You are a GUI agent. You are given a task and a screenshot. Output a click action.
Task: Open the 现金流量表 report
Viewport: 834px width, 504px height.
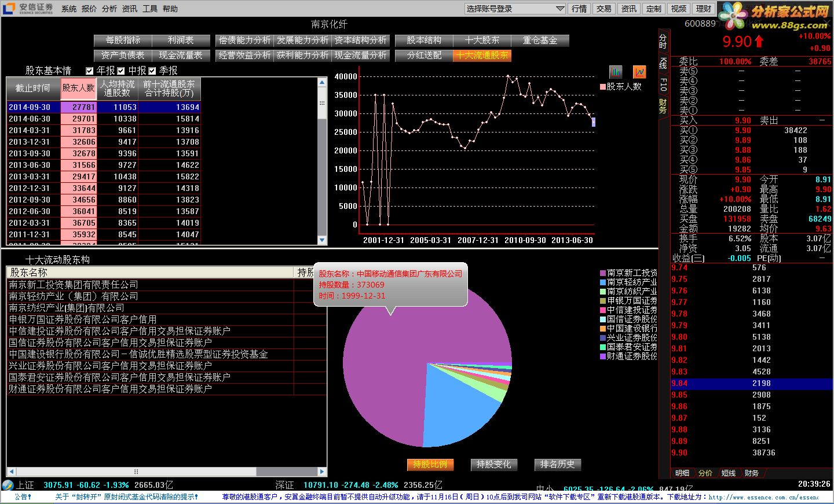(x=181, y=56)
